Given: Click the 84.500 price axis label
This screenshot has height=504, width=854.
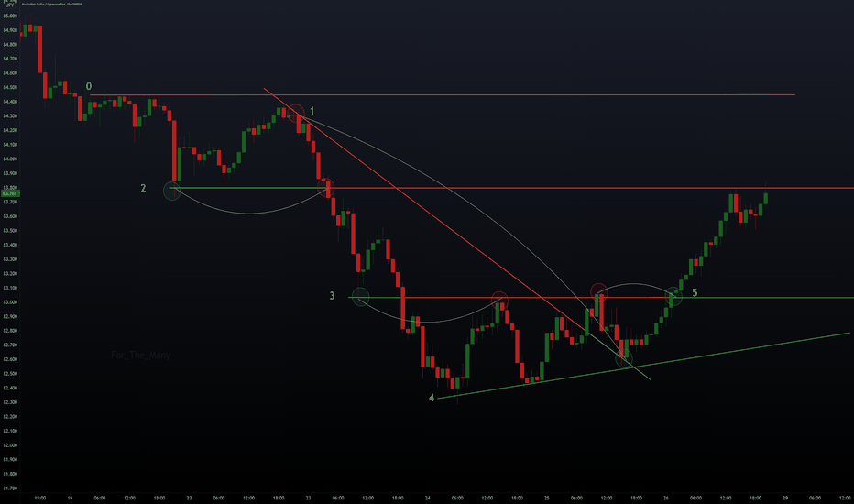Looking at the screenshot, I should 10,87.
